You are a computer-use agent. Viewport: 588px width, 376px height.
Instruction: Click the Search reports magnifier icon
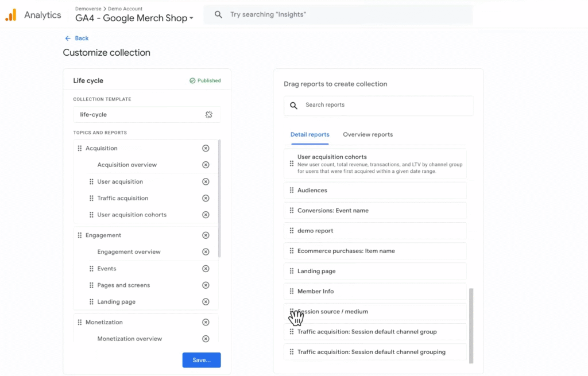click(293, 106)
